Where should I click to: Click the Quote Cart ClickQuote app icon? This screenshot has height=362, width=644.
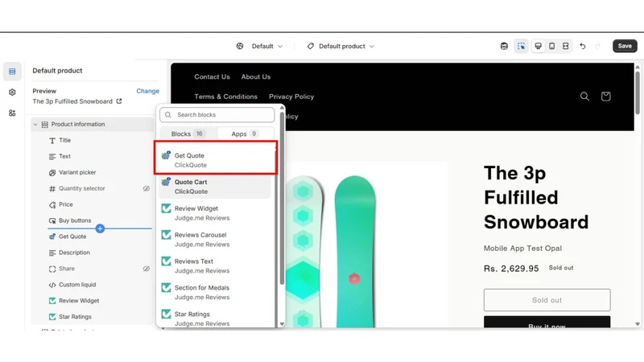(166, 182)
